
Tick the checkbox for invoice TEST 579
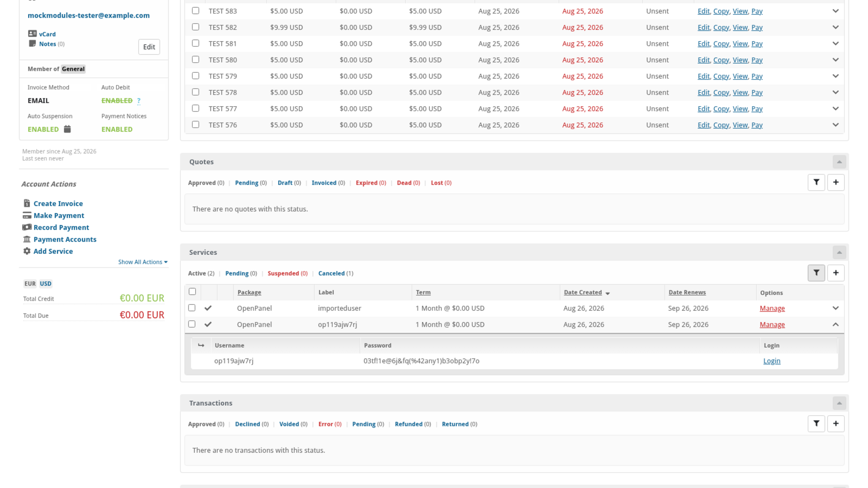[x=195, y=75]
